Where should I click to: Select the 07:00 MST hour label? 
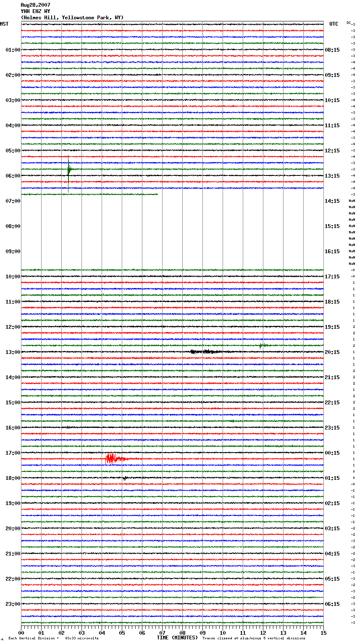click(x=13, y=201)
